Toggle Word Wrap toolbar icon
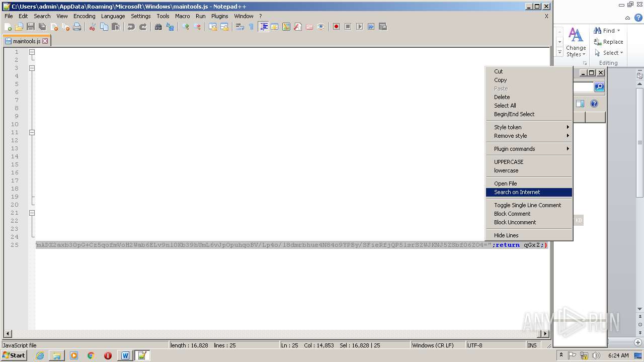The image size is (644, 362). click(x=240, y=27)
